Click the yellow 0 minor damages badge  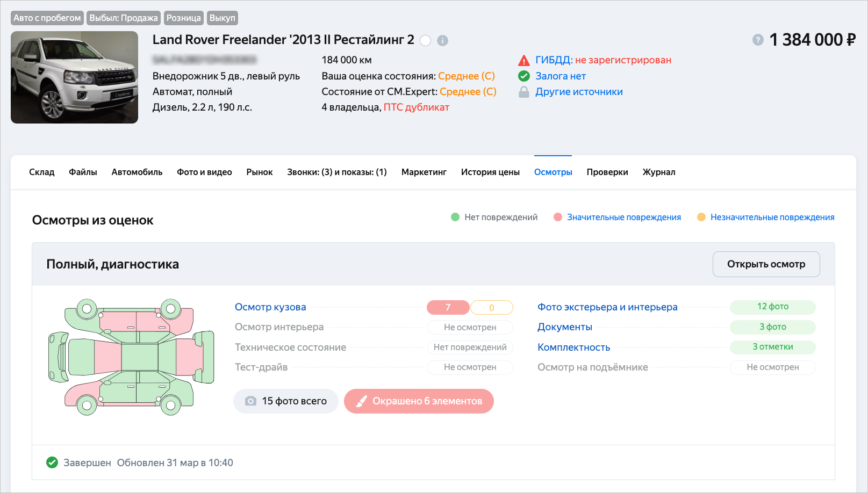(x=492, y=308)
